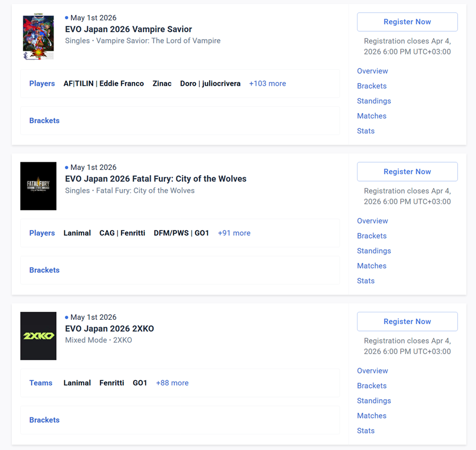Open Fatal Fury sidebar Brackets link
Viewport: 476px width, 450px height.
372,236
